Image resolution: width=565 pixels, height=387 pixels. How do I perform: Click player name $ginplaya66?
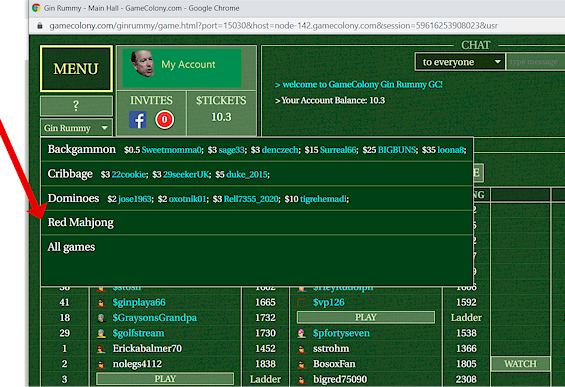(x=139, y=302)
